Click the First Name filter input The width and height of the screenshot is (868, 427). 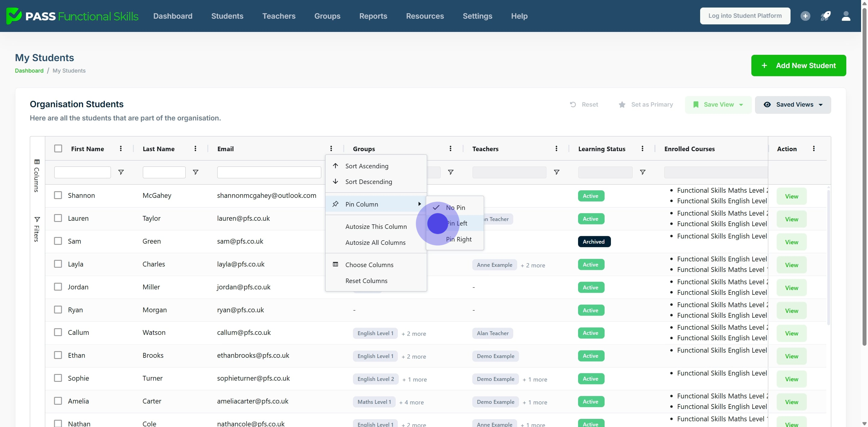click(x=82, y=172)
